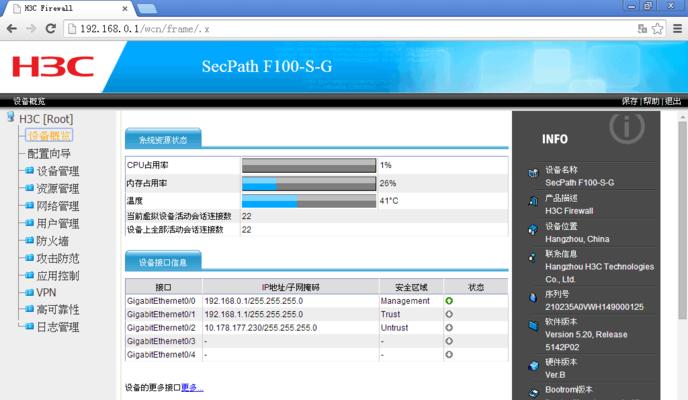
Task: Click GigabitEthernet0/2 gray status icon
Action: click(449, 328)
